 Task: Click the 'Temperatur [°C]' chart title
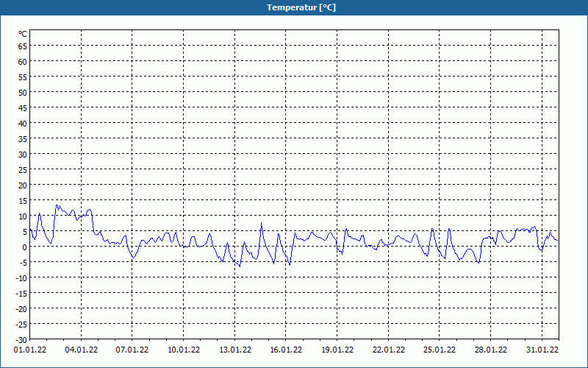pyautogui.click(x=301, y=7)
